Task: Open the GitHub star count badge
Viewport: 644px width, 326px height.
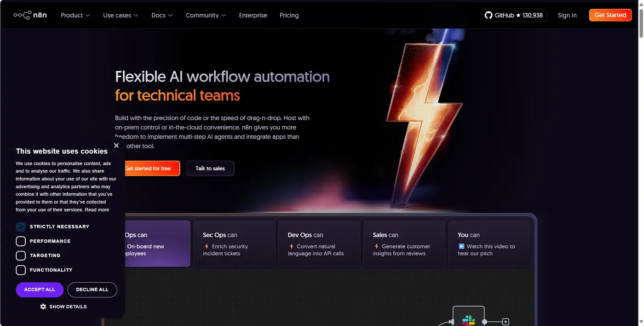Action: pyautogui.click(x=514, y=15)
